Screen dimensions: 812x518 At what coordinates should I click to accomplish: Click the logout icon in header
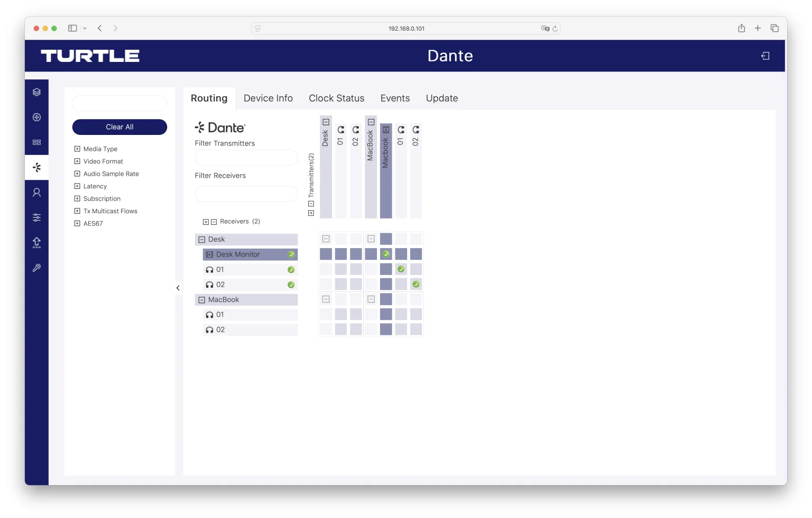[x=765, y=56]
